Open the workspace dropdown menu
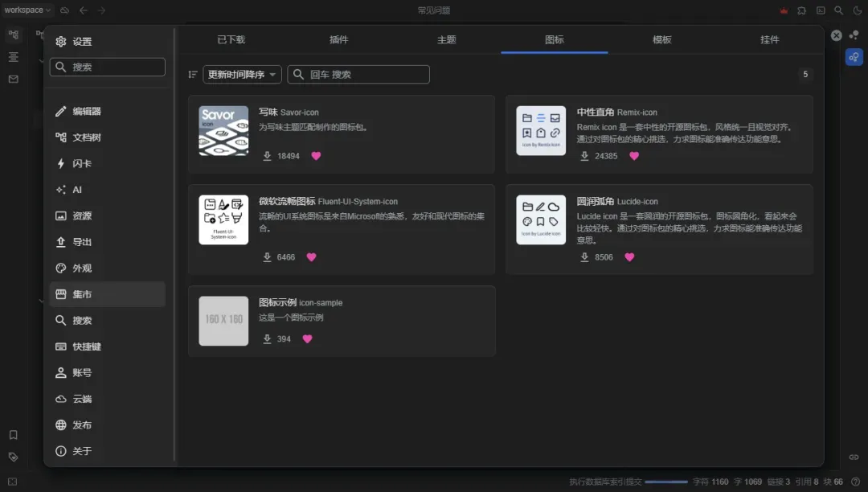This screenshot has height=492, width=868. tap(27, 10)
